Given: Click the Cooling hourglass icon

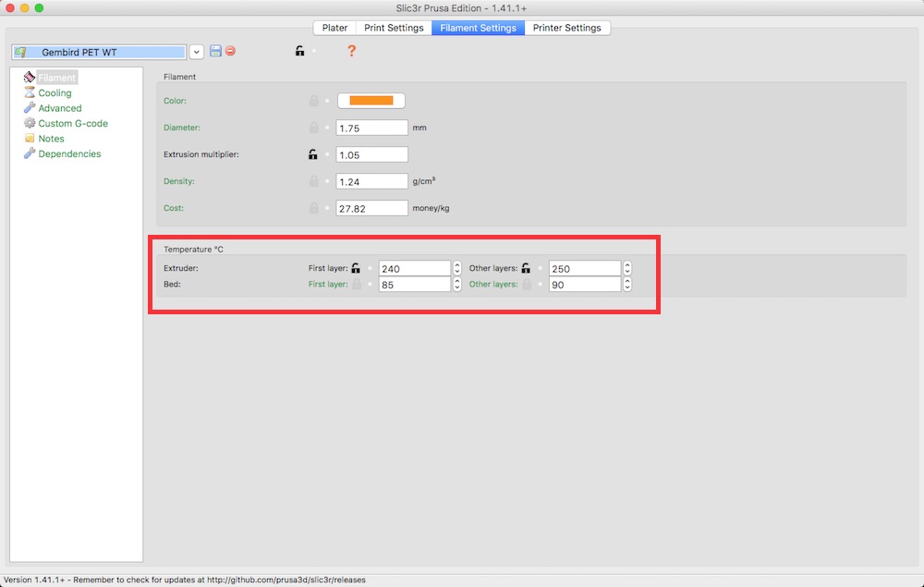Looking at the screenshot, I should [30, 92].
